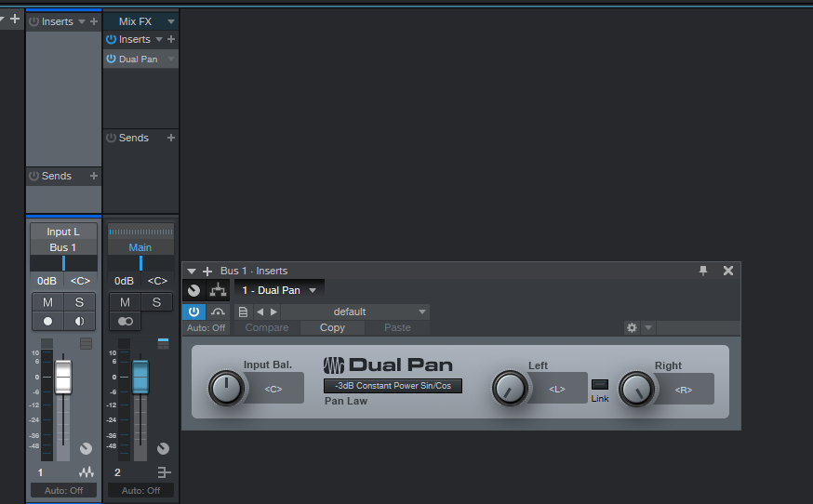Open the '1 - Dual Pan' plugin selector
The height and width of the screenshot is (504, 813).
279,290
